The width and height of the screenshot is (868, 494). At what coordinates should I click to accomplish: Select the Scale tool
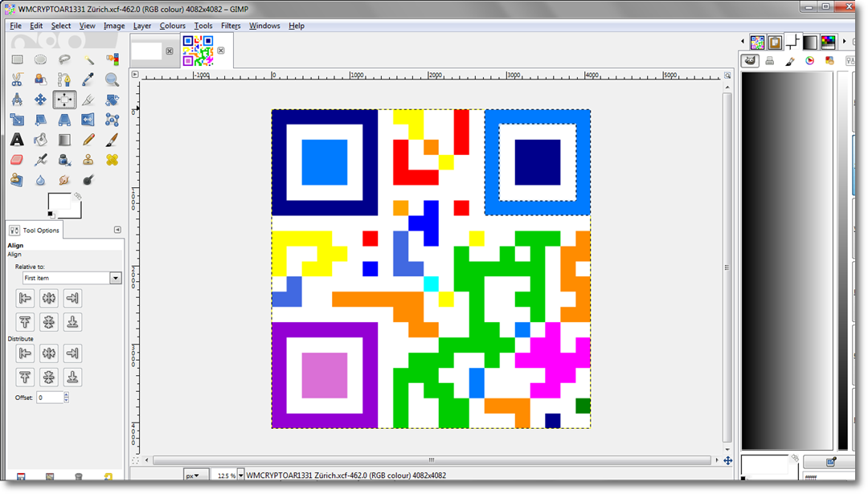click(x=17, y=120)
